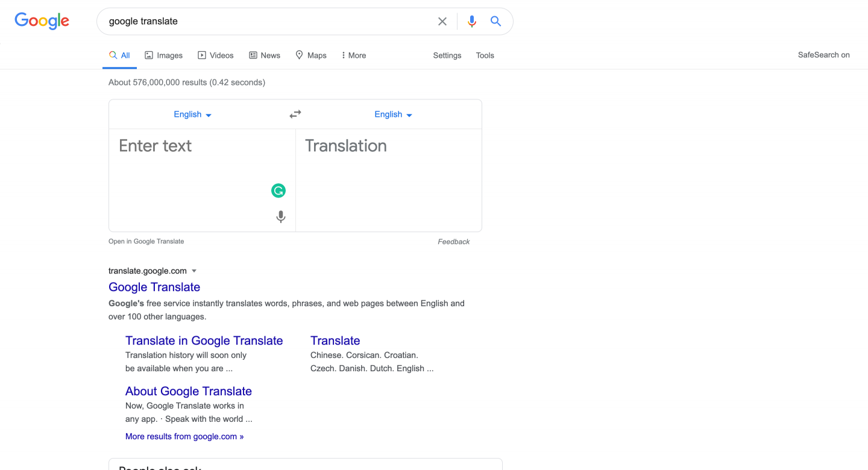Open search Tools
868x470 pixels.
(485, 55)
